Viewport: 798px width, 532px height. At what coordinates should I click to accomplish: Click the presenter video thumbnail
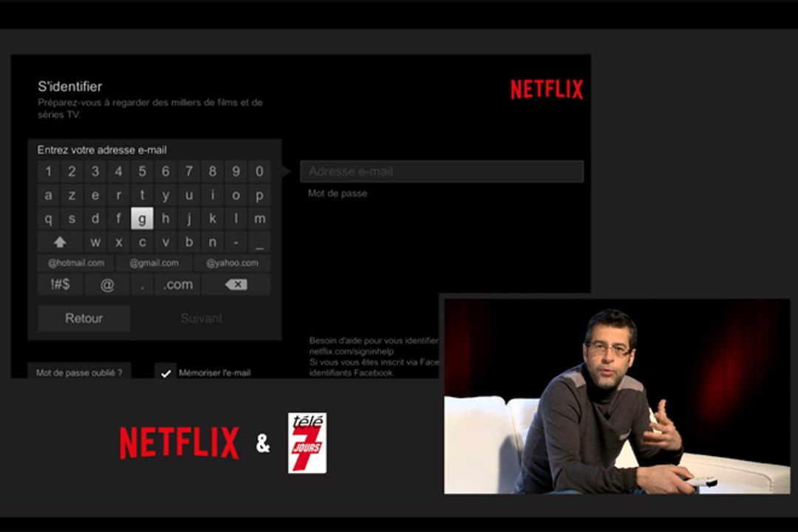617,396
